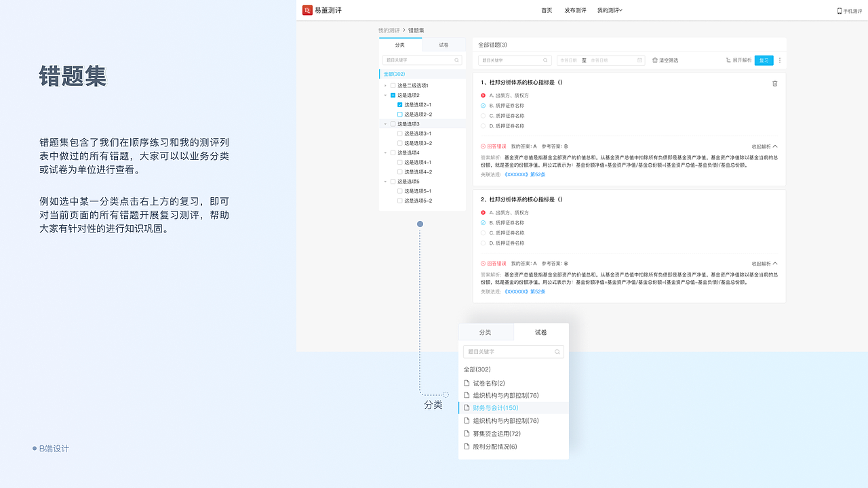Open 发布测评 in the top navigation
Image resolution: width=868 pixels, height=488 pixels.
pyautogui.click(x=574, y=10)
